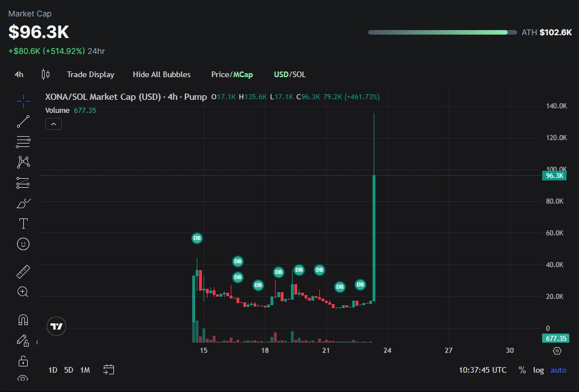The width and height of the screenshot is (579, 392).
Task: Select the Text annotation tool
Action: [x=23, y=224]
